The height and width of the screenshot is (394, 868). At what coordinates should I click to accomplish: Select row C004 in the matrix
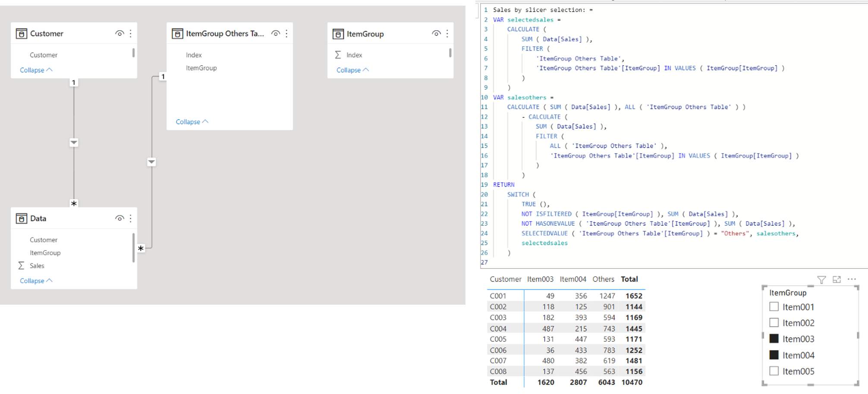[x=566, y=328]
